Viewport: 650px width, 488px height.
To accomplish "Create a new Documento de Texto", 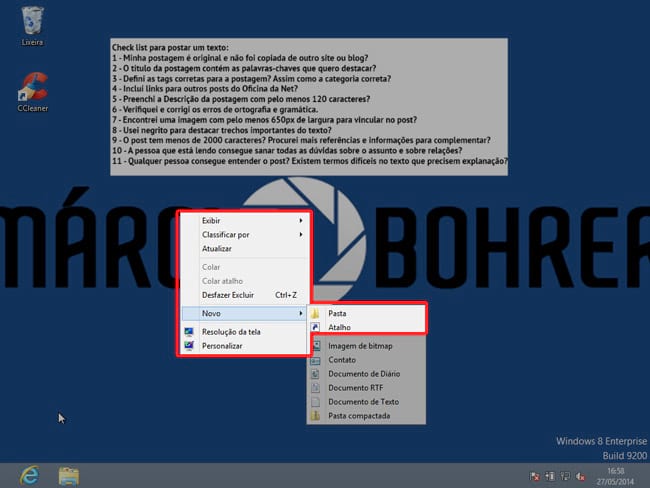I will click(x=363, y=401).
